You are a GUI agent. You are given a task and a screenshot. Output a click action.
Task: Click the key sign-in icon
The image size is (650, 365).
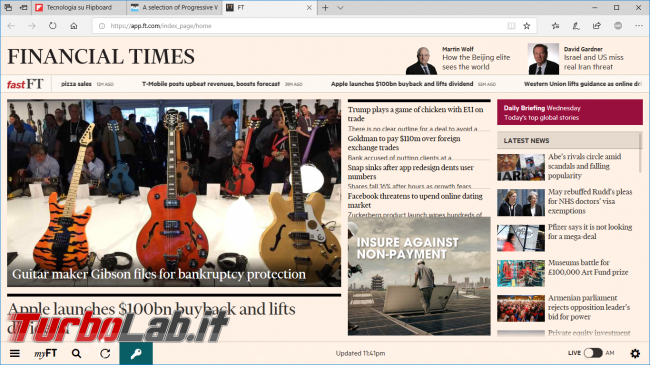click(136, 353)
